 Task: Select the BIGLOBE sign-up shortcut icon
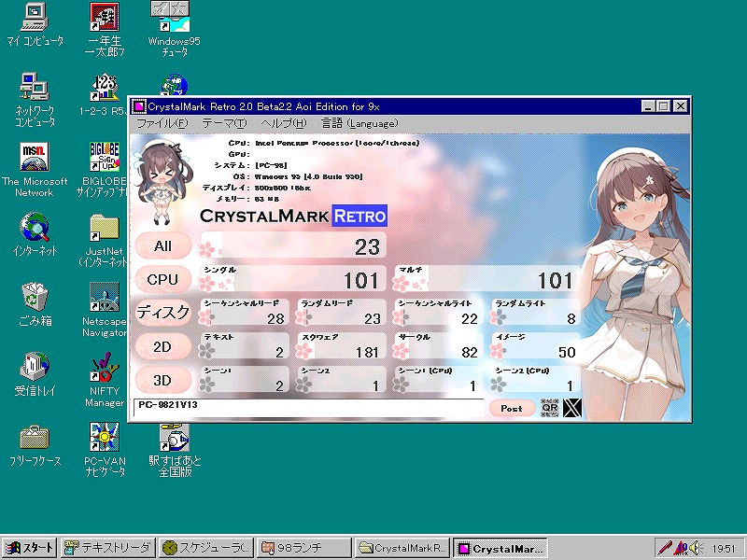(x=104, y=169)
